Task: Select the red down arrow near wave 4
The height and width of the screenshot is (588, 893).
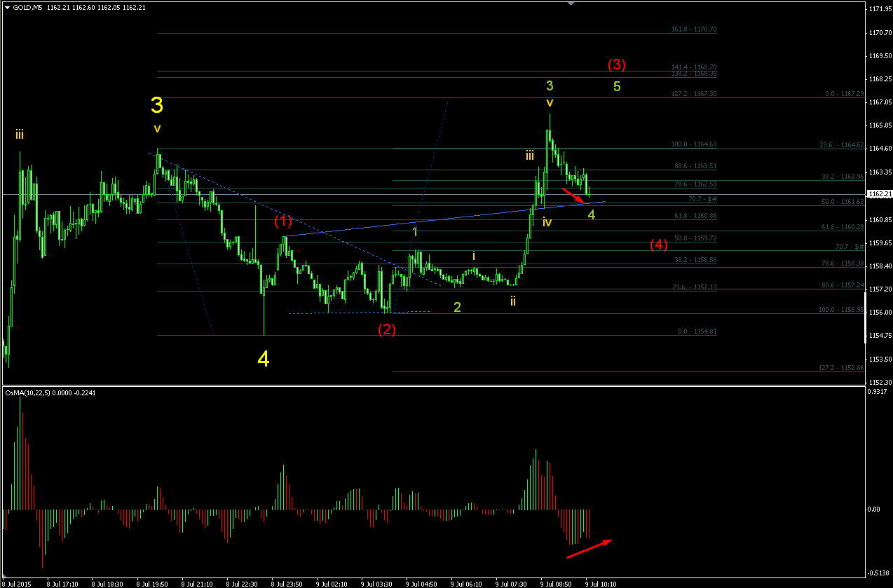Action: point(573,194)
